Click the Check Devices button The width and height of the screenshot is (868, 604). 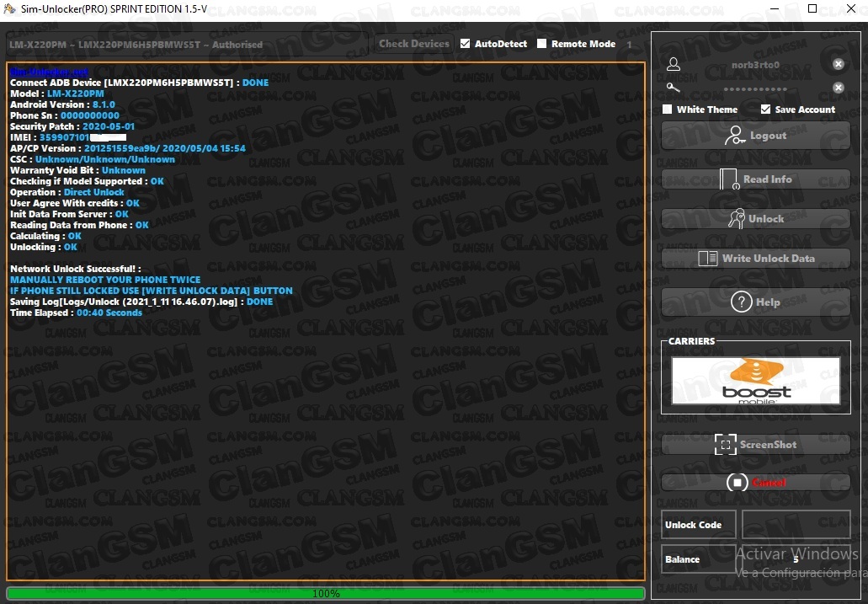tap(414, 44)
